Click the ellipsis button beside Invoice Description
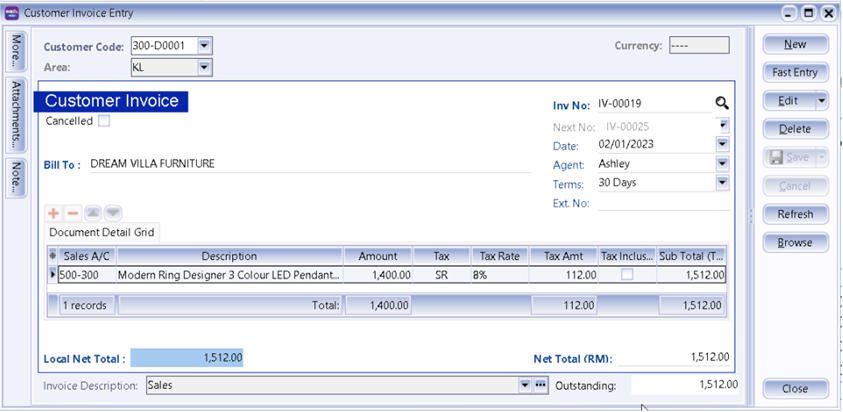Screen dimensions: 843x412 (541, 385)
